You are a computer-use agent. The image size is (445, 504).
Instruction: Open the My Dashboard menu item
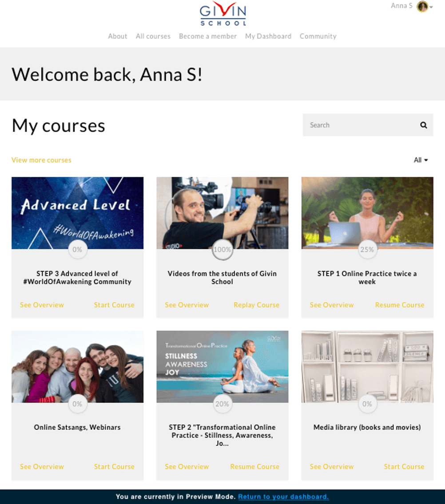coord(268,36)
